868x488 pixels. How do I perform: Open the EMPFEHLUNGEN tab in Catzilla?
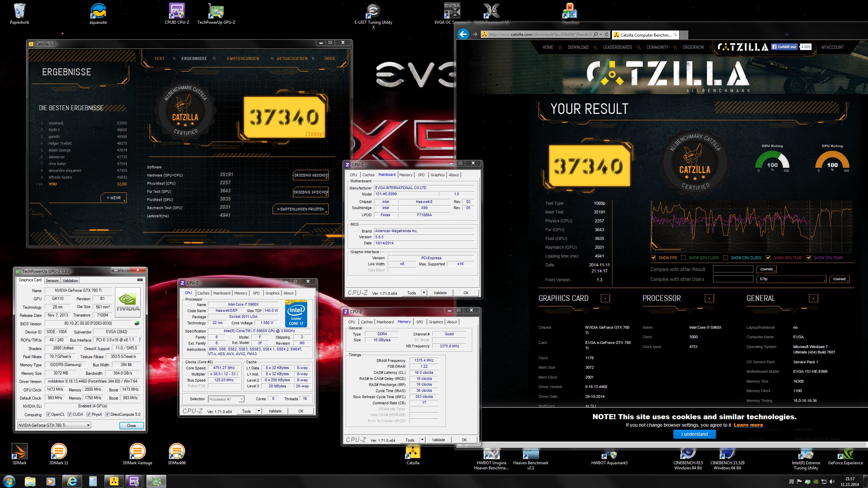coord(243,59)
